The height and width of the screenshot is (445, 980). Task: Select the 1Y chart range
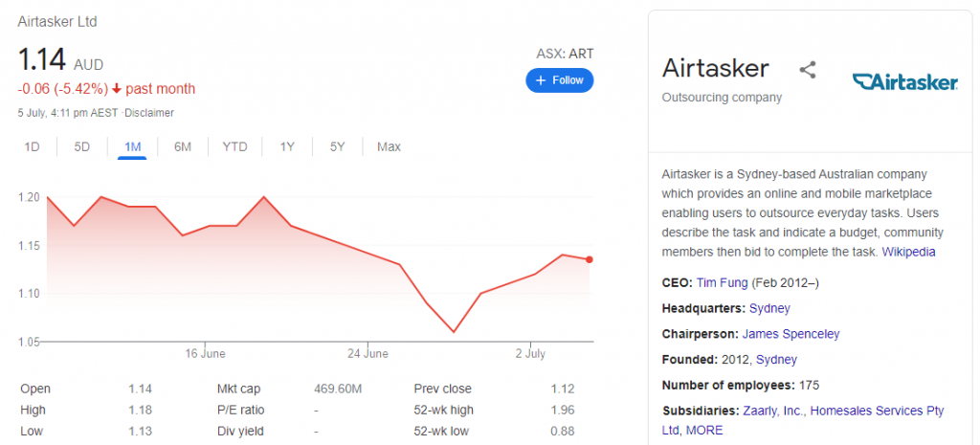287,146
